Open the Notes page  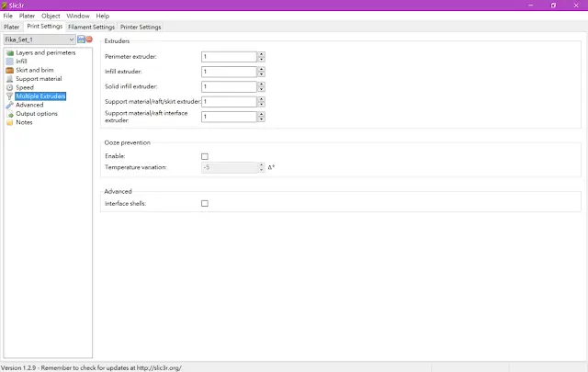tap(24, 122)
